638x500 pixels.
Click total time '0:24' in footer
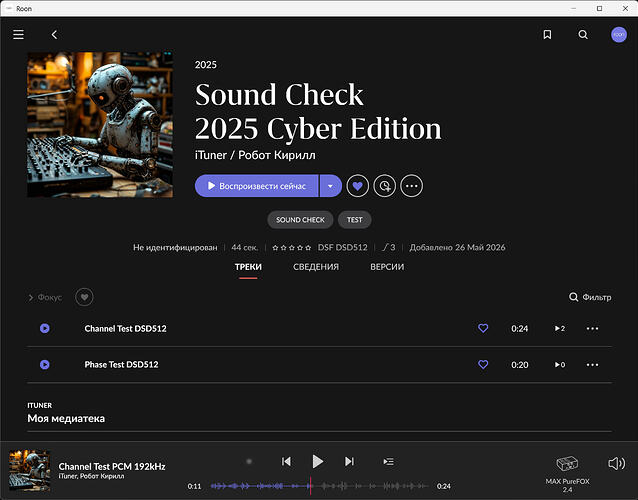(x=444, y=486)
